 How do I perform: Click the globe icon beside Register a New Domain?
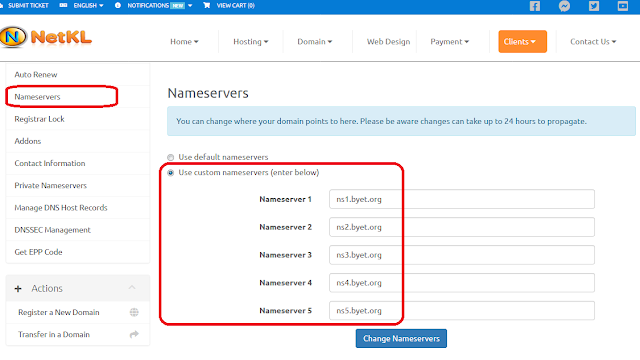[134, 312]
